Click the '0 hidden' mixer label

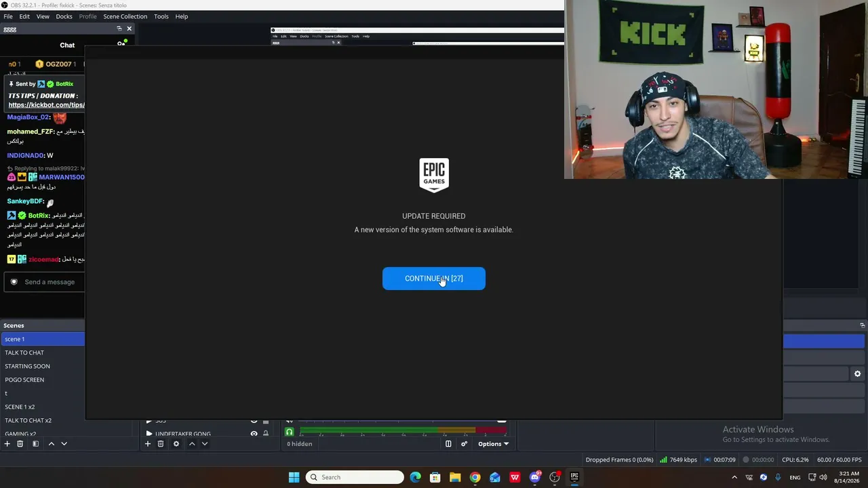(x=299, y=444)
